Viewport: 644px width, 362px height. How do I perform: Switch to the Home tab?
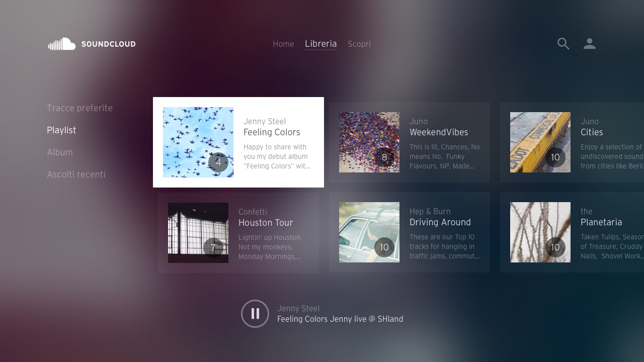tap(283, 44)
